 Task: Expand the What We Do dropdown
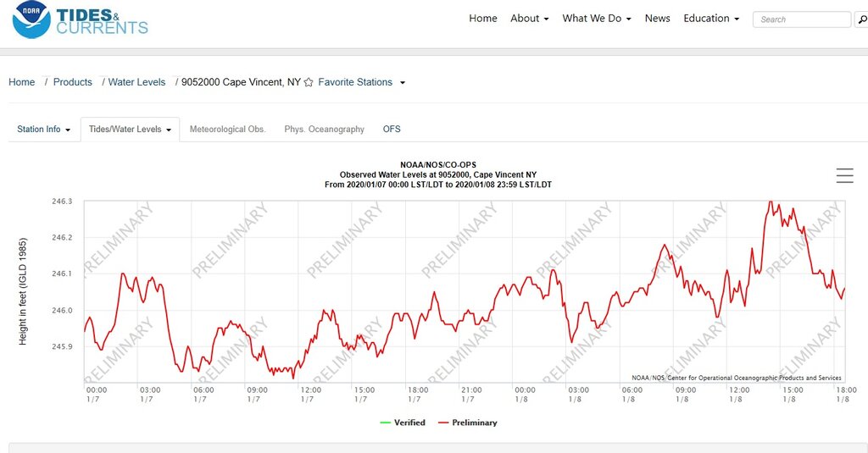pyautogui.click(x=597, y=19)
